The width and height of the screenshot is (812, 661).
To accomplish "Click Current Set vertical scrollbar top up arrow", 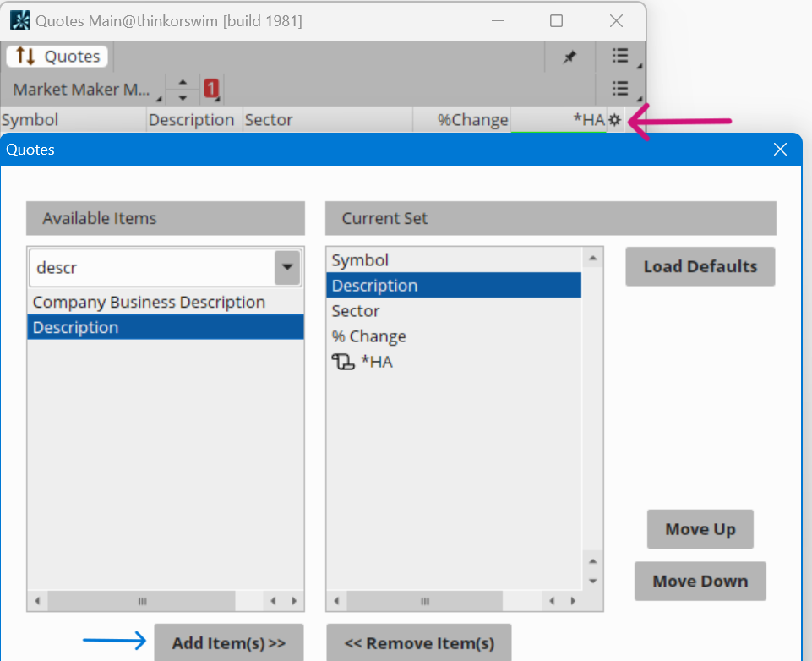I will pyautogui.click(x=593, y=258).
